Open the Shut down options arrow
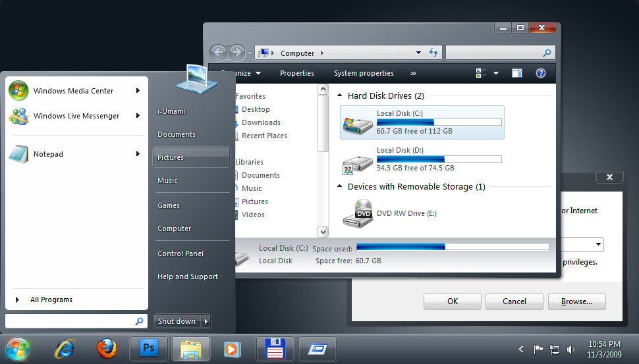This screenshot has width=639, height=364. pos(206,321)
